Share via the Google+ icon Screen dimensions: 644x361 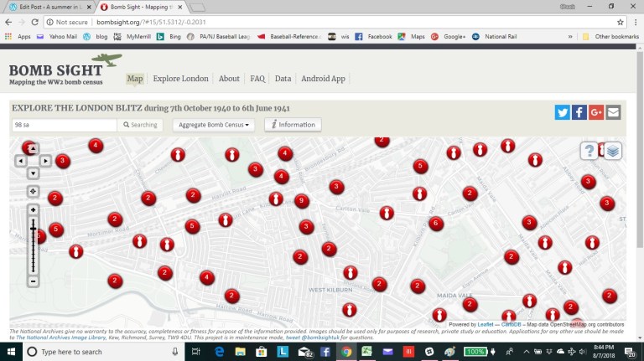(596, 112)
